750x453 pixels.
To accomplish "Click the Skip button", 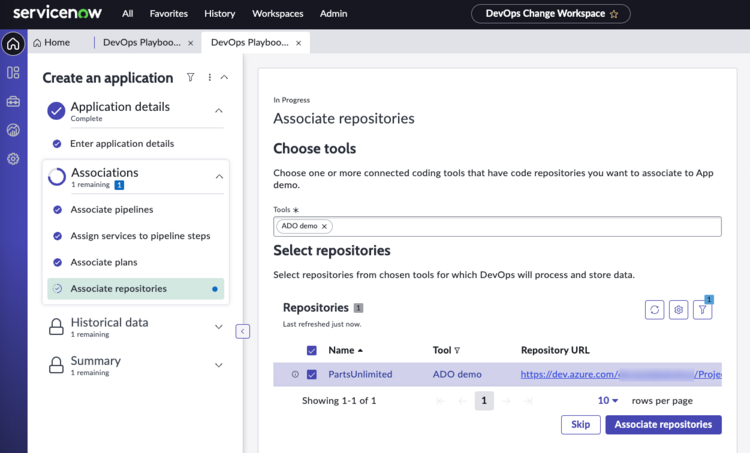I will (x=580, y=425).
